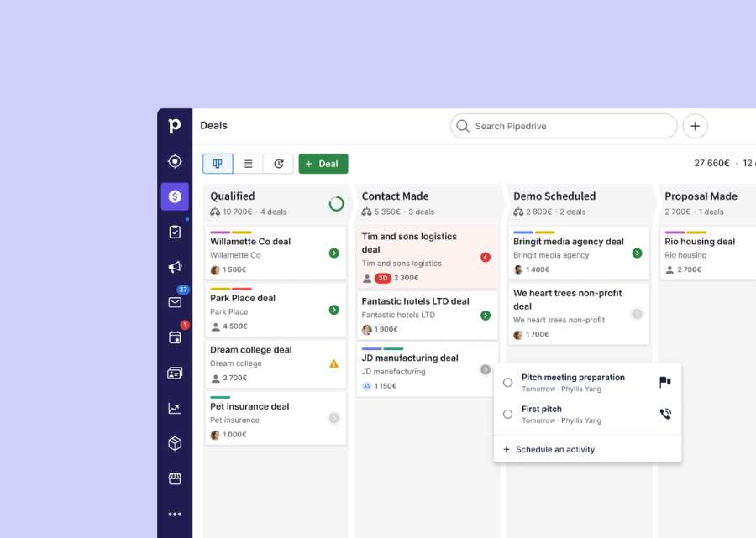Open Tim and sons logistics deal title
Image resolution: width=756 pixels, height=538 pixels.
409,243
